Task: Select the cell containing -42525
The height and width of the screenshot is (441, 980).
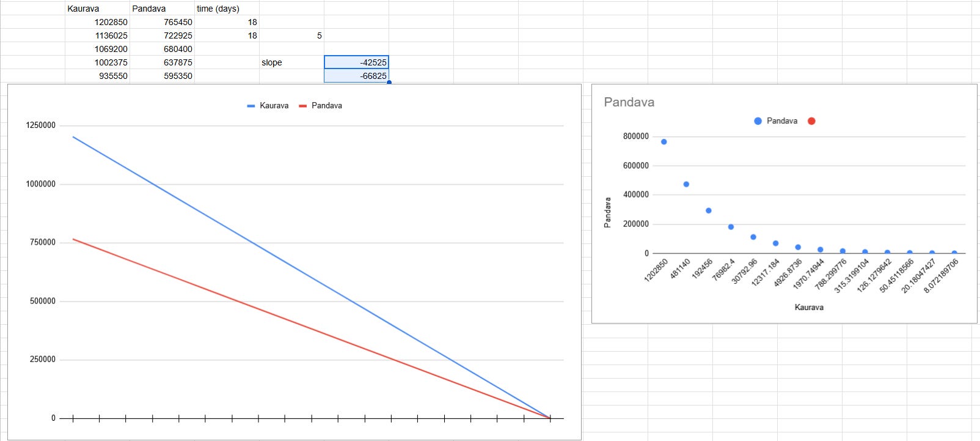Action: (356, 62)
